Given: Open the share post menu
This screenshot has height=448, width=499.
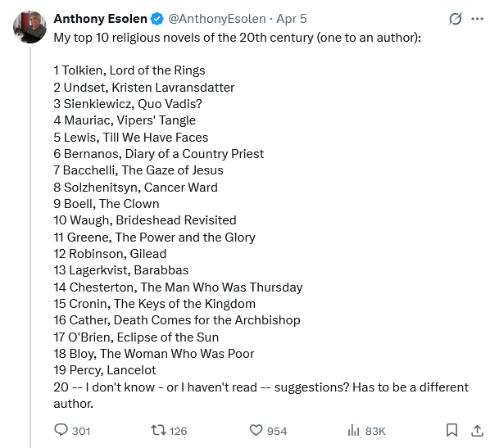Looking at the screenshot, I should [x=477, y=430].
